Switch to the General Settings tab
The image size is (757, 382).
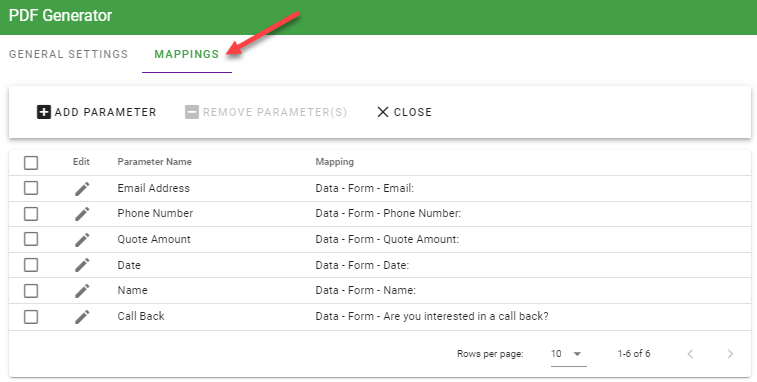[x=69, y=54]
